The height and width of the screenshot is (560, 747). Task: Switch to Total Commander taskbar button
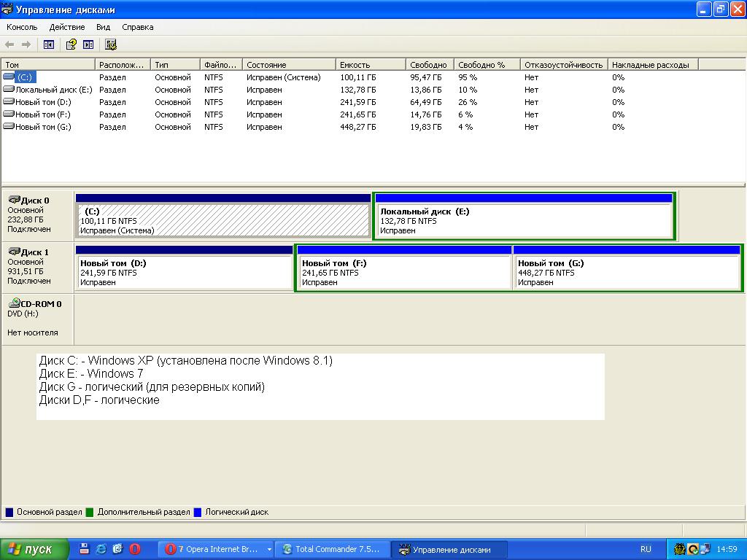[x=332, y=549]
